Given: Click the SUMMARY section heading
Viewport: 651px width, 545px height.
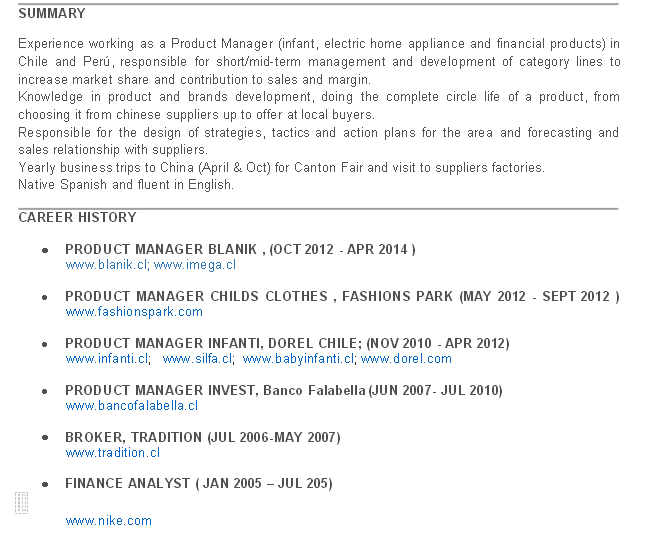Looking at the screenshot, I should 52,14.
